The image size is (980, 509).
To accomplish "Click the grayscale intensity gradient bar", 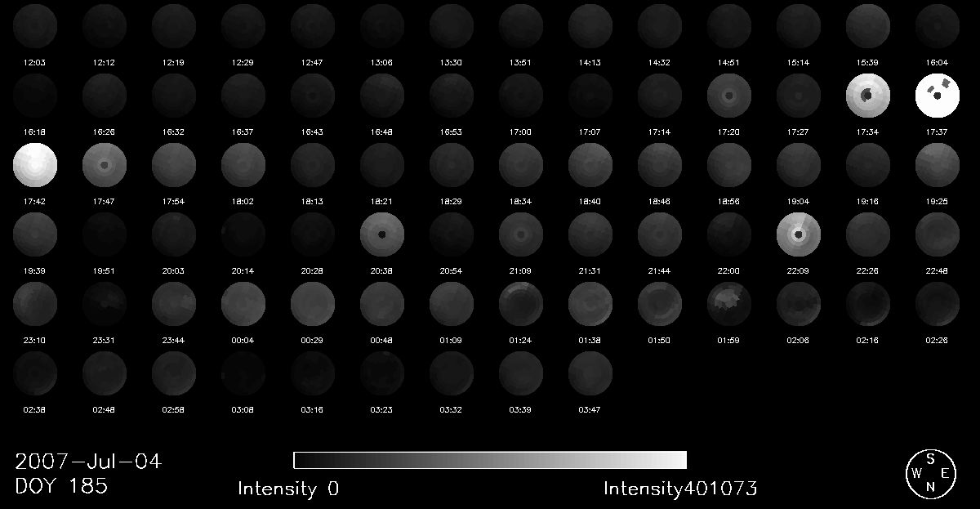I will pyautogui.click(x=490, y=460).
